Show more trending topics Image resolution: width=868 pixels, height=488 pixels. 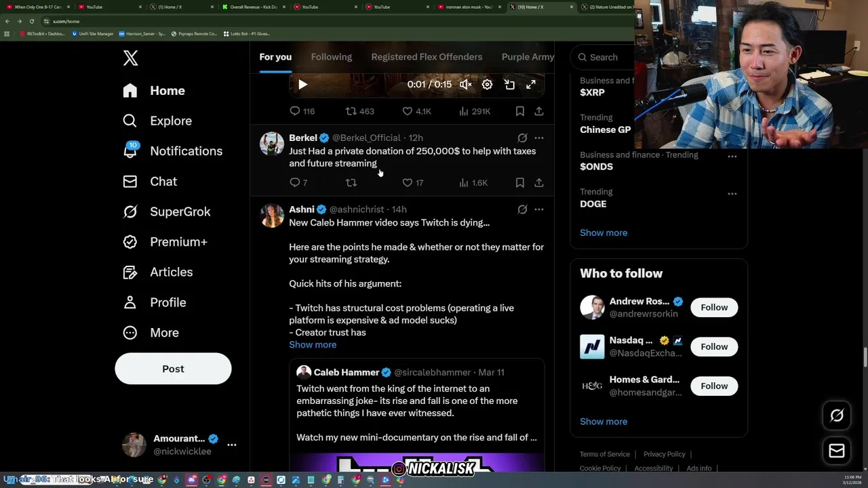(x=604, y=232)
